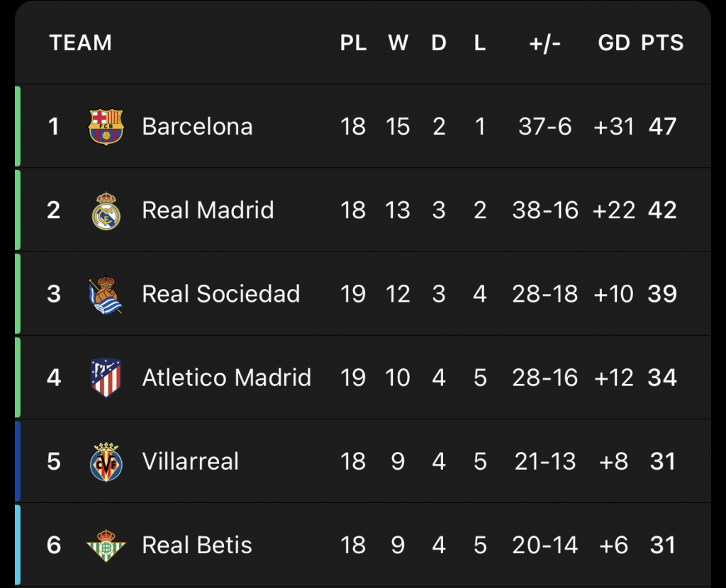Select the +/- goals column header
This screenshot has height=588, width=726.
tap(545, 43)
